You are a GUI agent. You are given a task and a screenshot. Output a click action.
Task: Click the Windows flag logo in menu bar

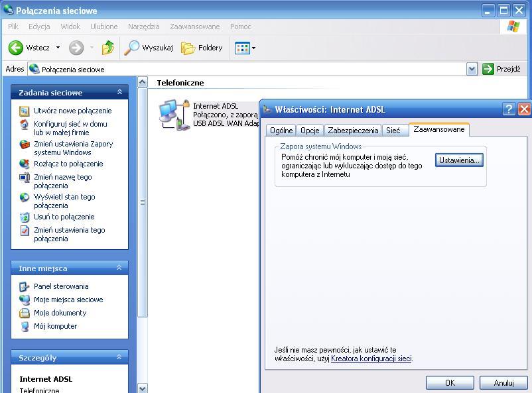click(513, 27)
